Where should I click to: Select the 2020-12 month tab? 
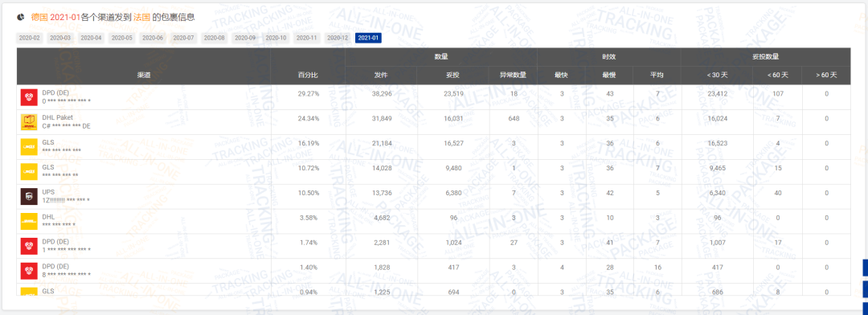337,38
